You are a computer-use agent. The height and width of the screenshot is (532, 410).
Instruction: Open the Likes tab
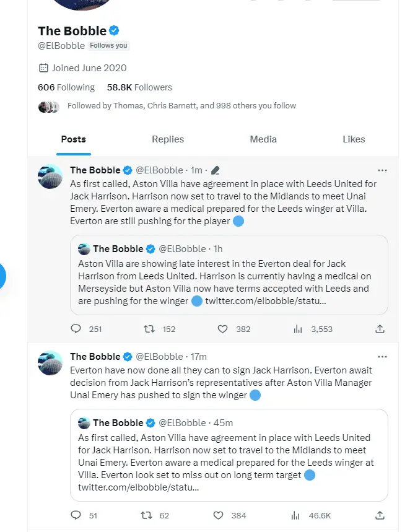pos(354,139)
